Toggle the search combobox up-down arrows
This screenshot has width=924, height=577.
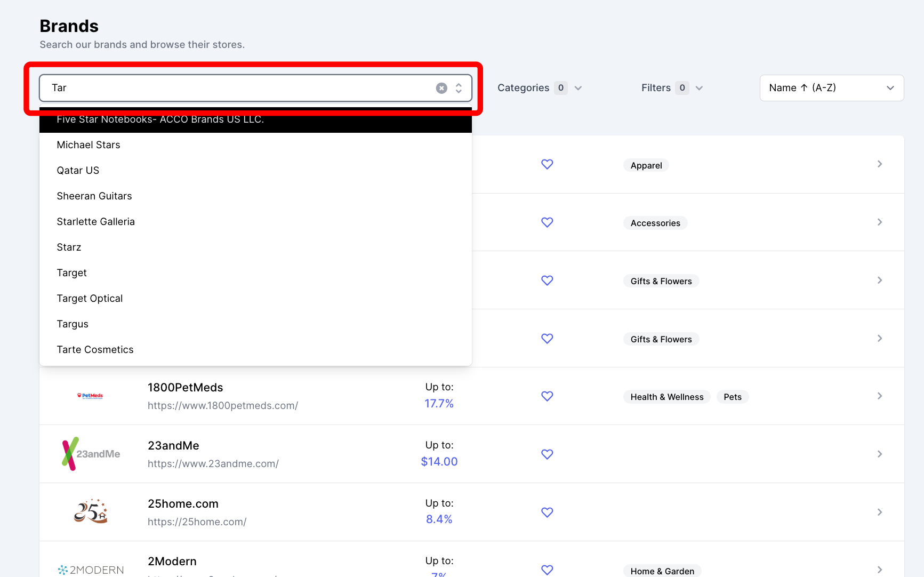[459, 88]
